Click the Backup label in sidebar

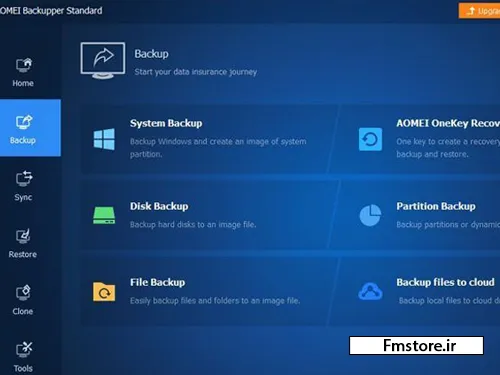pos(23,140)
